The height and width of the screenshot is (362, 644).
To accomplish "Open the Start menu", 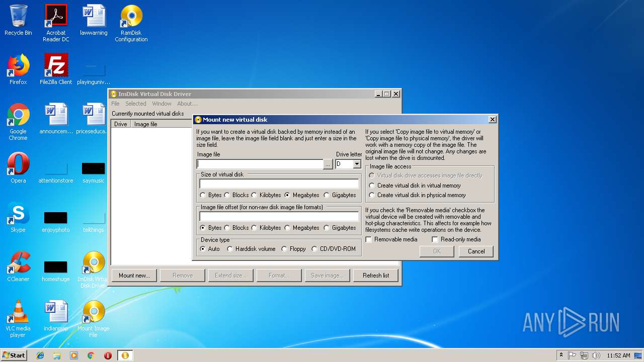I will click(14, 355).
